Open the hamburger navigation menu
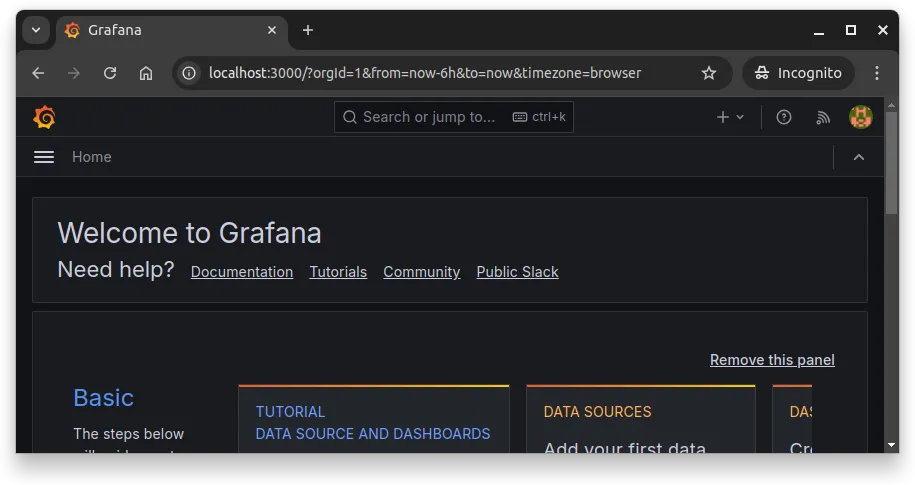This screenshot has width=915, height=485. click(44, 157)
